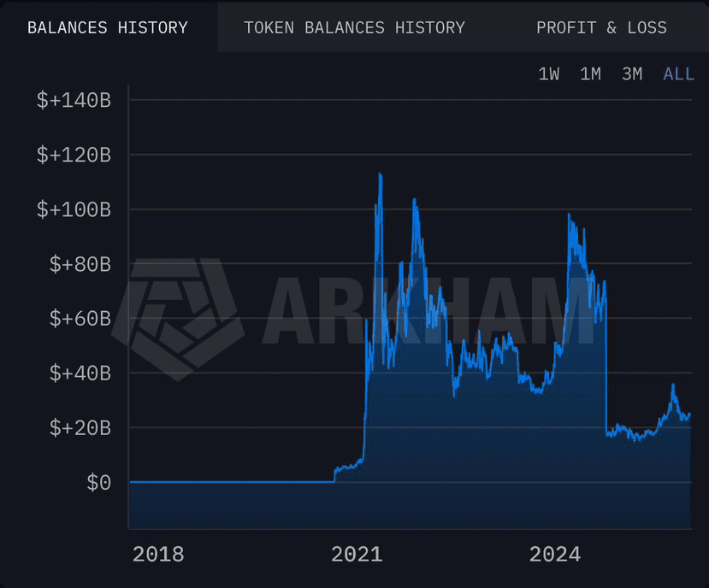Click the $+20B axis label
709x588 pixels.
[x=80, y=427]
